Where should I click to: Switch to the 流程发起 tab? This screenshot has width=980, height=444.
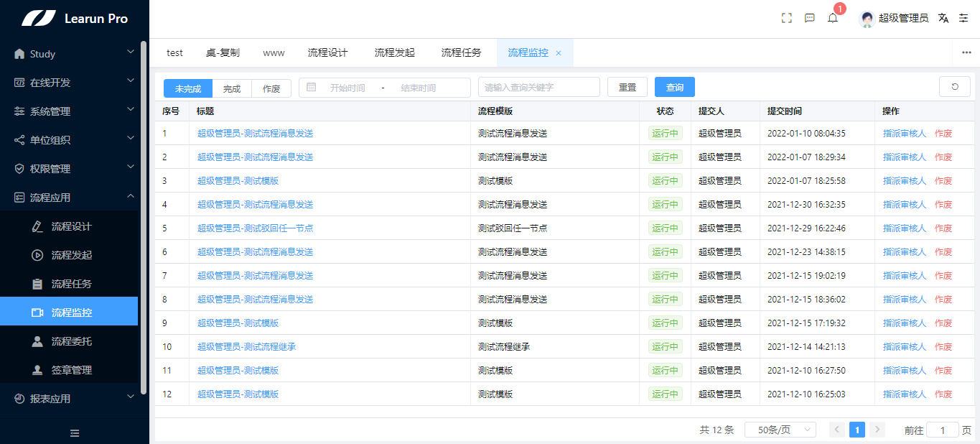[395, 53]
